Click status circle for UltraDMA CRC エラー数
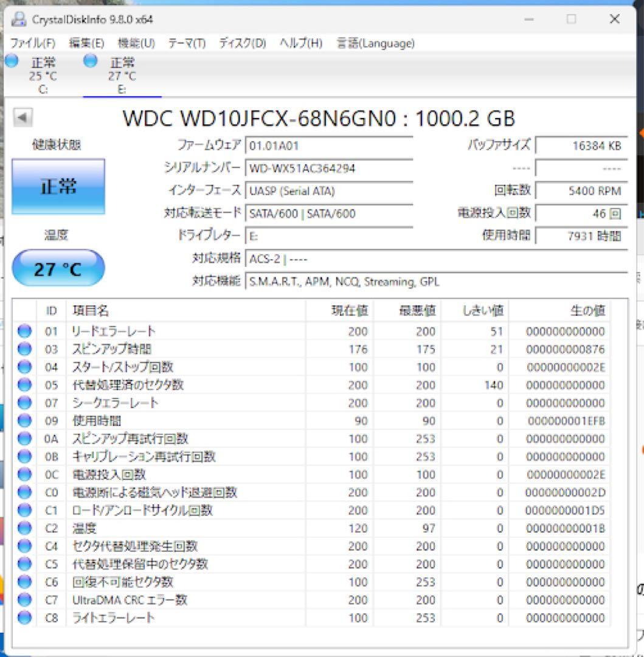 pyautogui.click(x=24, y=600)
